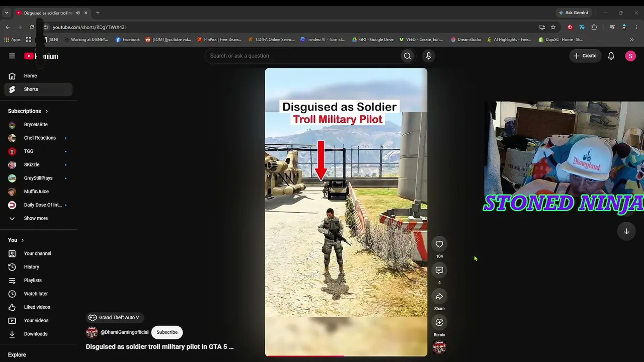
Task: Go to Home in the sidebar
Action: pyautogui.click(x=38, y=76)
